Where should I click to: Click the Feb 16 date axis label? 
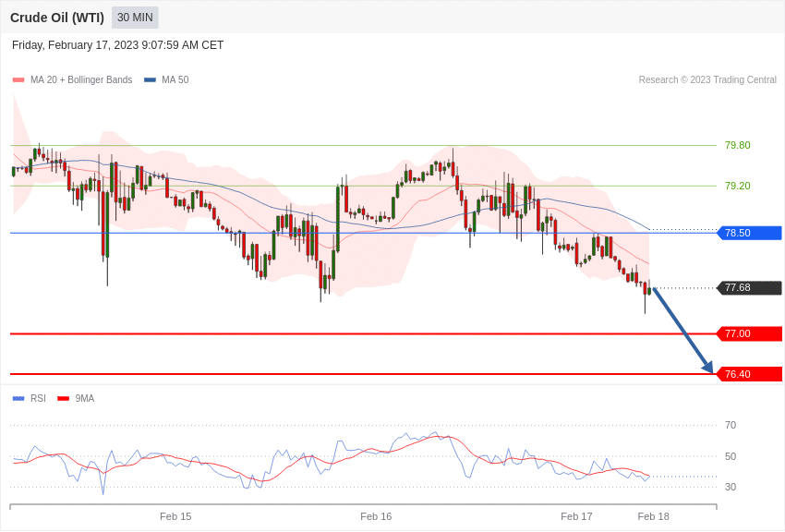point(376,516)
